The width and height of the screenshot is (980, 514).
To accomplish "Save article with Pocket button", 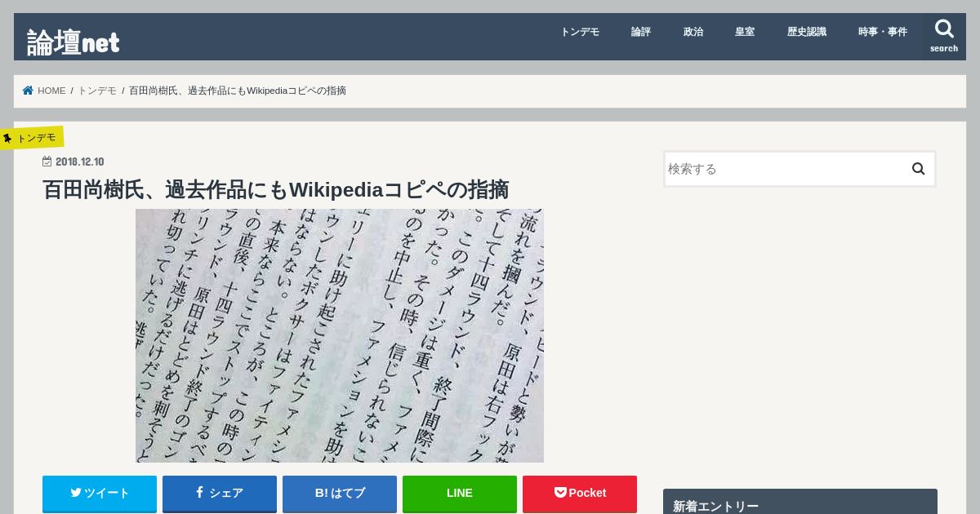I will 580,494.
